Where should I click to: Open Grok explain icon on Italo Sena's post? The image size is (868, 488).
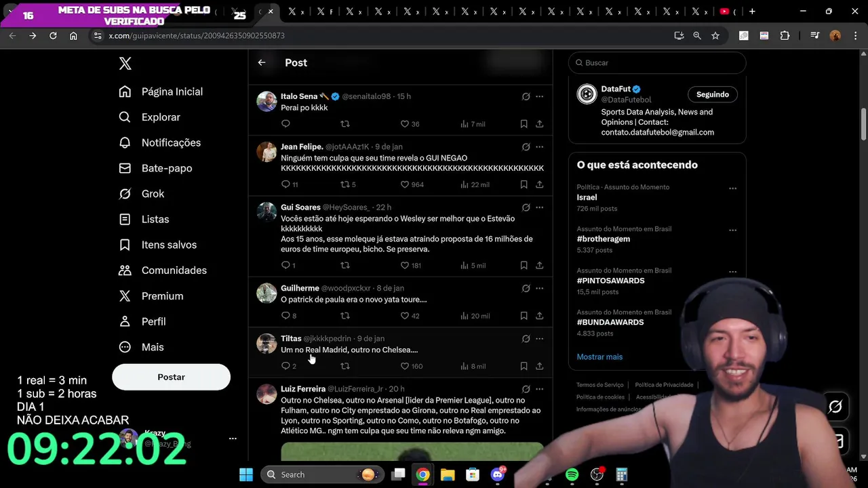[x=526, y=97]
